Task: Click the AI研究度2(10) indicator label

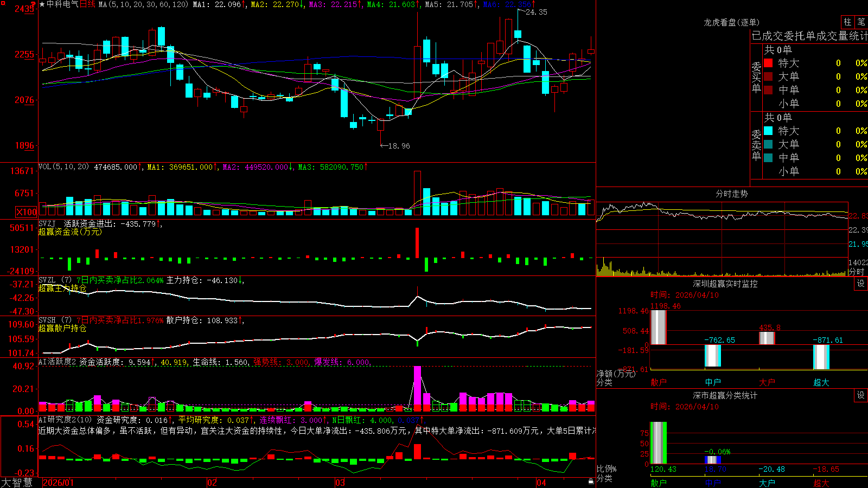Action: (x=65, y=420)
